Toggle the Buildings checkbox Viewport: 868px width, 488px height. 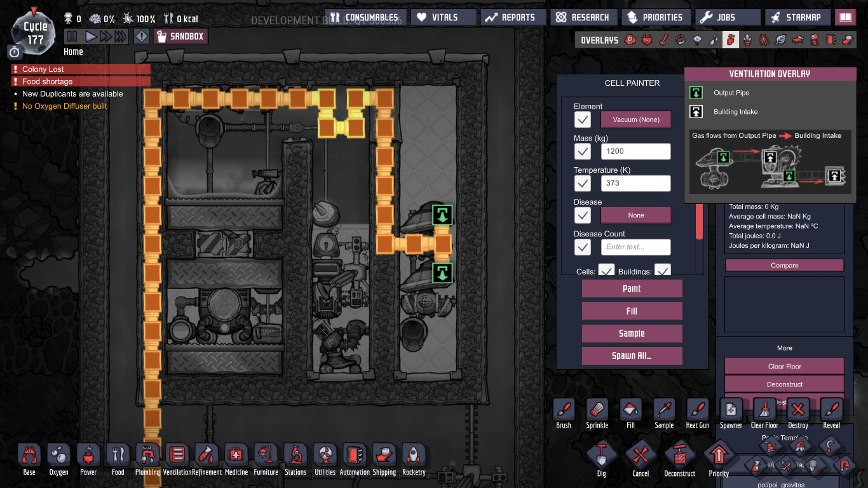tap(663, 271)
